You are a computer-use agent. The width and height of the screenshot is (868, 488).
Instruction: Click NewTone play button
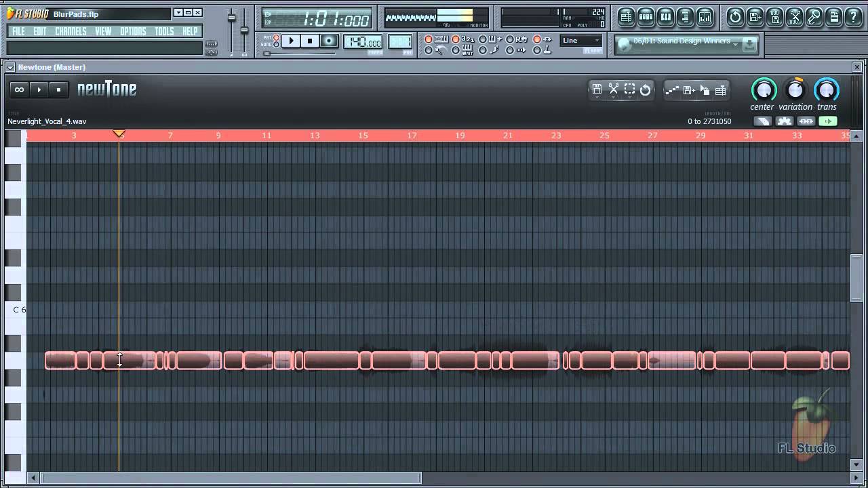[x=39, y=89]
